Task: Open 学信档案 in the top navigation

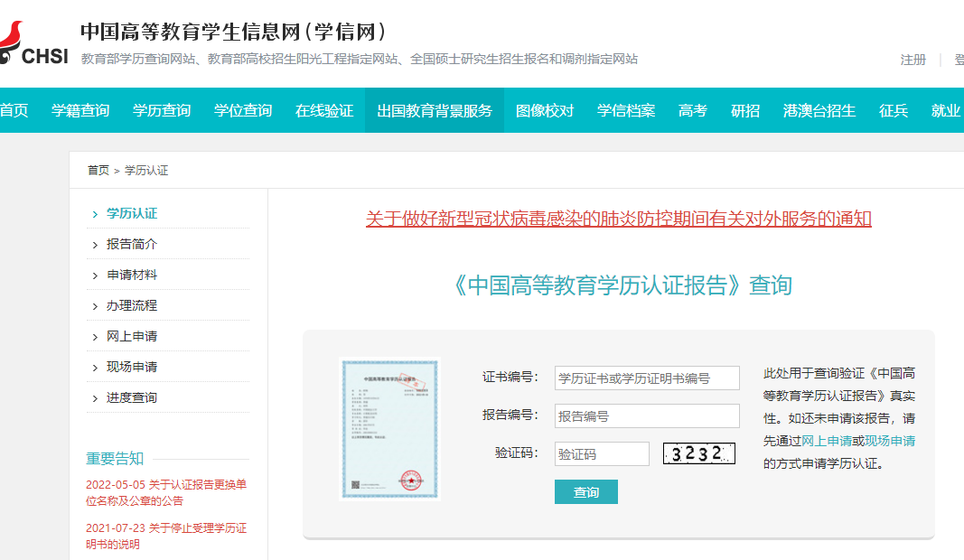Action: click(x=626, y=110)
